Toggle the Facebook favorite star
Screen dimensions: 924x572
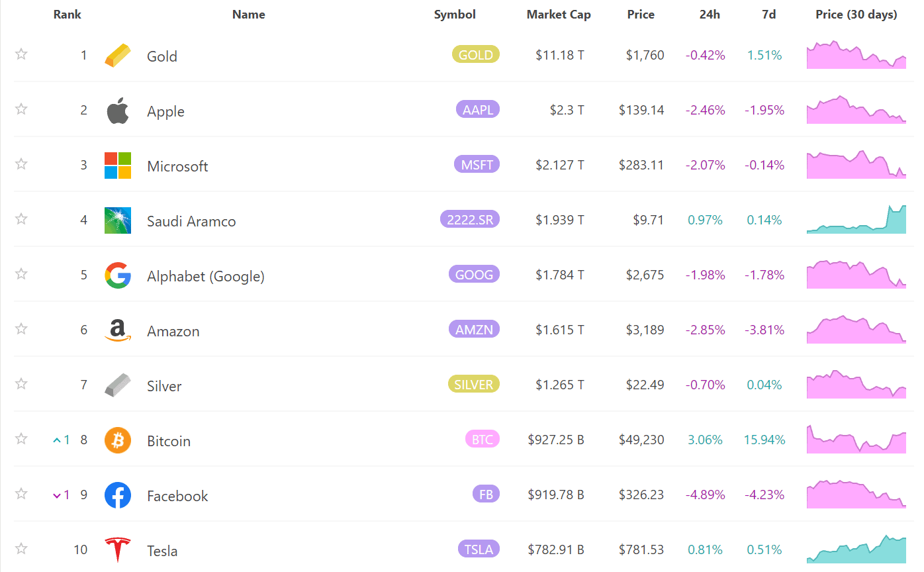coord(21,494)
